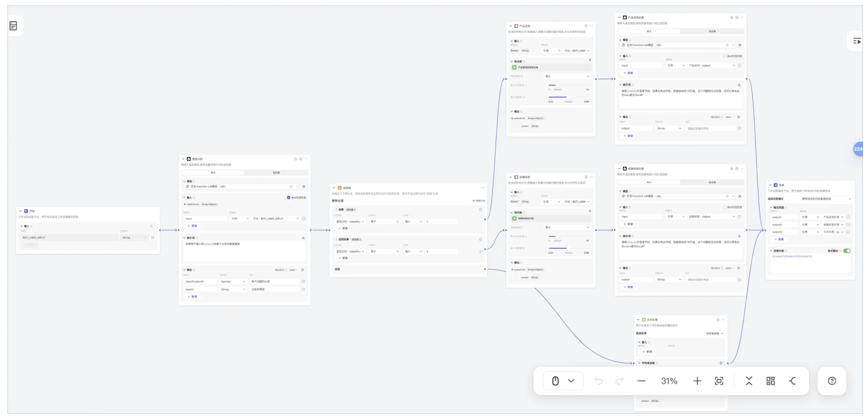The image size is (868, 418).
Task: Click the fit-to-view icon in bottom toolbar
Action: tap(719, 381)
